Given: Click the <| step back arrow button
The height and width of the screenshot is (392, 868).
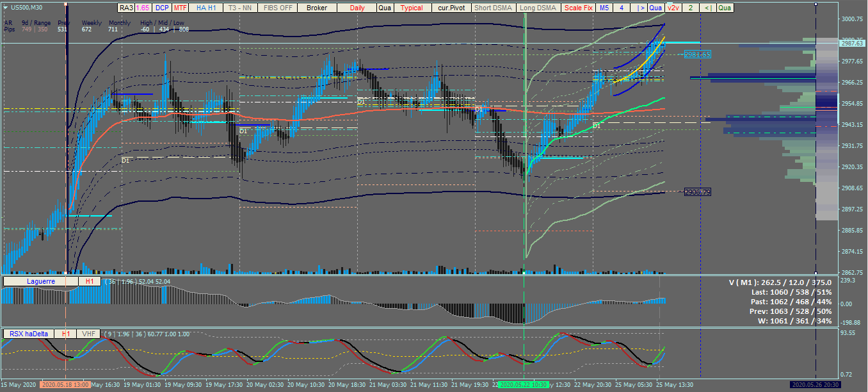Looking at the screenshot, I should 707,8.
